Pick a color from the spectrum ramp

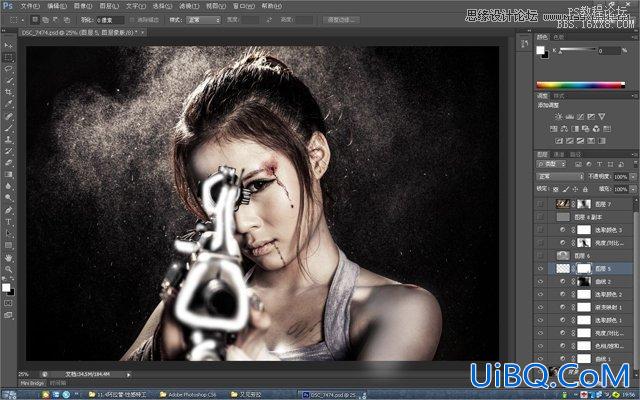coord(580,85)
